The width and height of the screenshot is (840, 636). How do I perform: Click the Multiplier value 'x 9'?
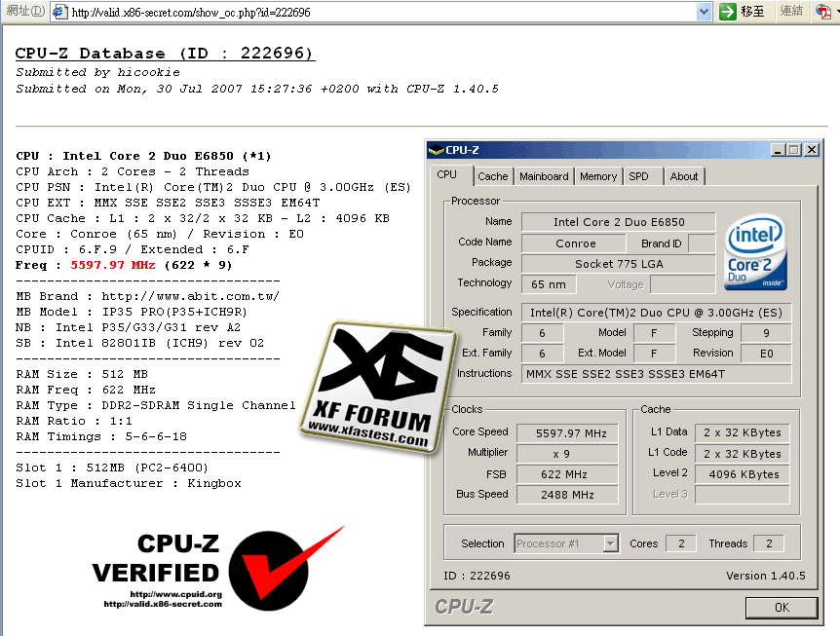coord(568,454)
